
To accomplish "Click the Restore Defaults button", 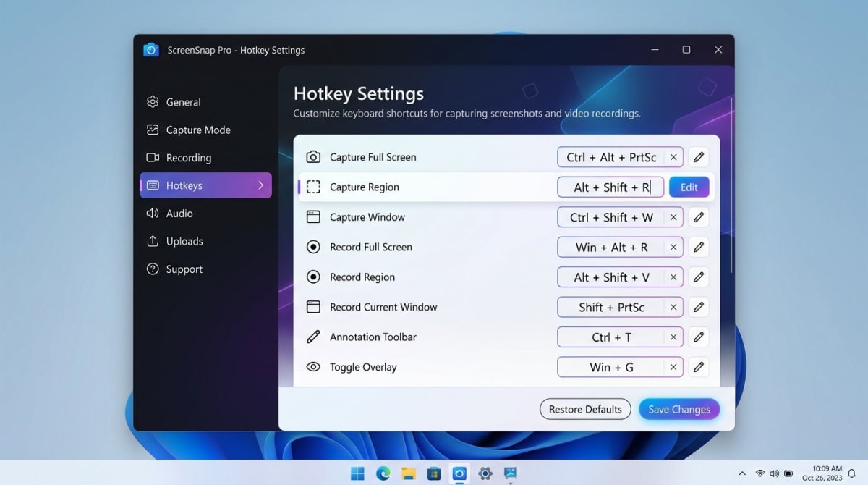I will coord(585,409).
